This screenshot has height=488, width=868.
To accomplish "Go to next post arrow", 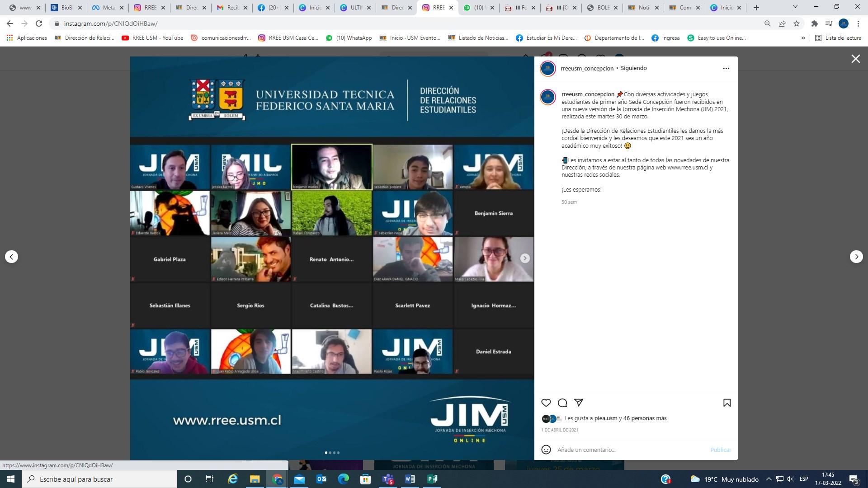I will click(x=856, y=257).
